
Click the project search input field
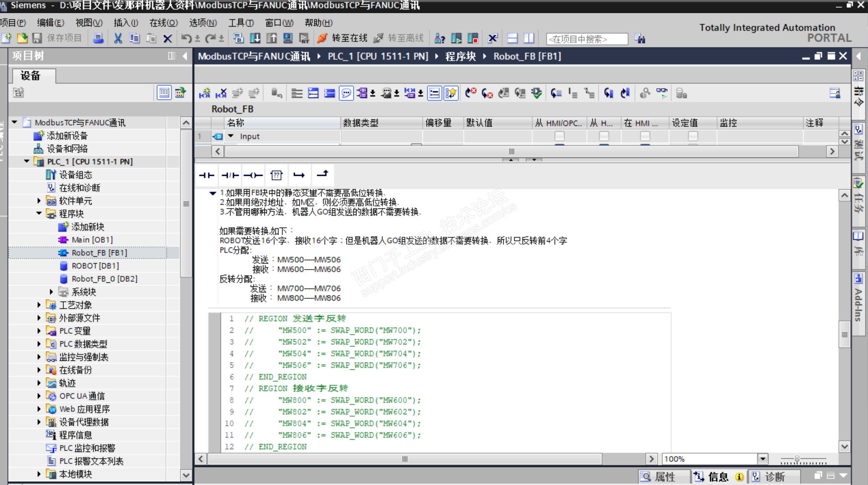tap(587, 39)
